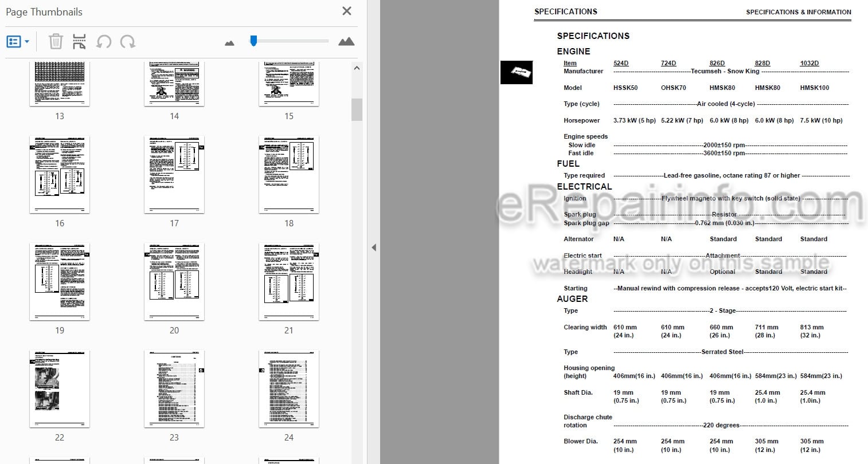Pick the page 24 thumbnail
The height and width of the screenshot is (464, 868).
click(x=289, y=389)
